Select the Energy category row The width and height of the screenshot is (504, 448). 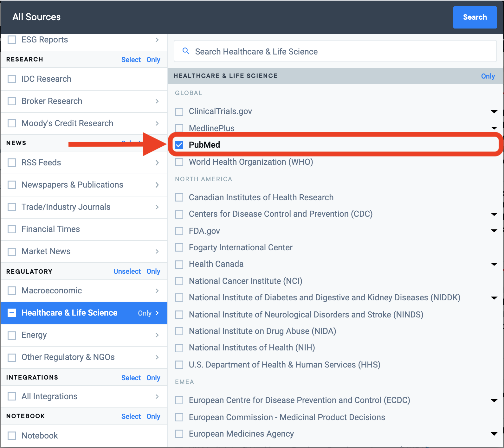pyautogui.click(x=84, y=335)
